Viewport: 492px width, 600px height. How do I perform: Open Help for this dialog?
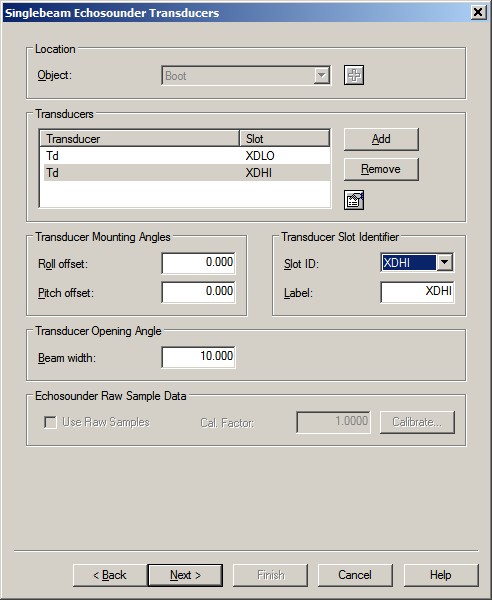(441, 575)
